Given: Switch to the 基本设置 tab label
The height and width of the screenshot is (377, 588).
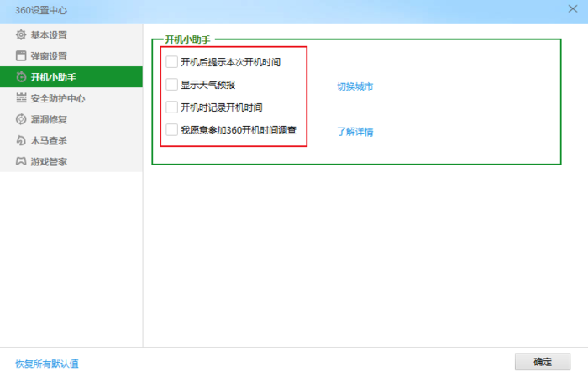Looking at the screenshot, I should [x=49, y=35].
